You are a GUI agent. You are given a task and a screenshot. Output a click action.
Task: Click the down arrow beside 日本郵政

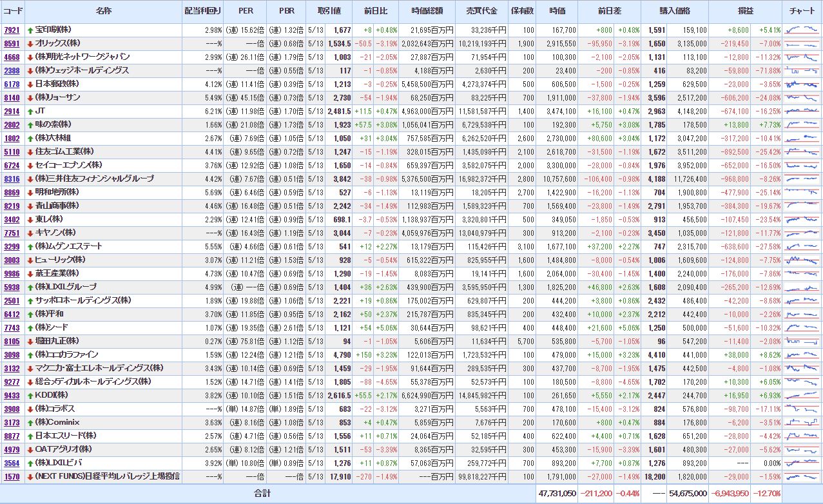coord(30,84)
